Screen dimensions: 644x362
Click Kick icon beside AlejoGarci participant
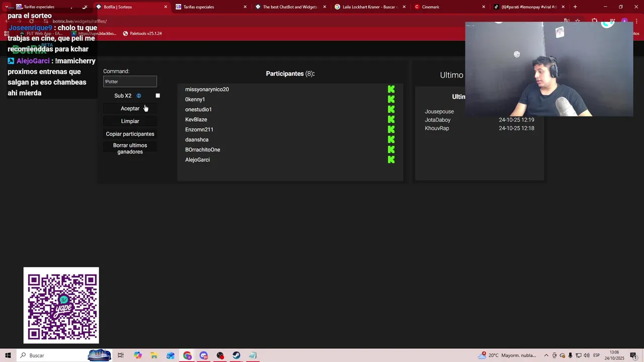click(391, 160)
